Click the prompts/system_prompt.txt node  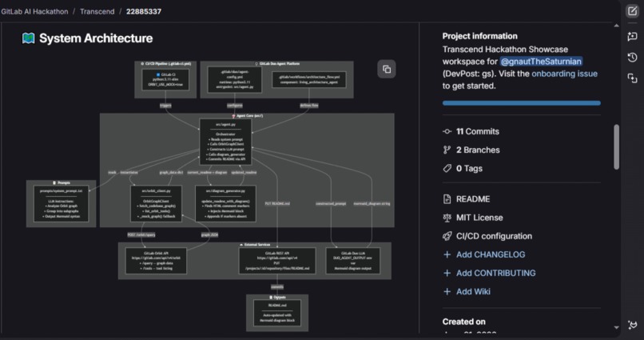coord(62,203)
